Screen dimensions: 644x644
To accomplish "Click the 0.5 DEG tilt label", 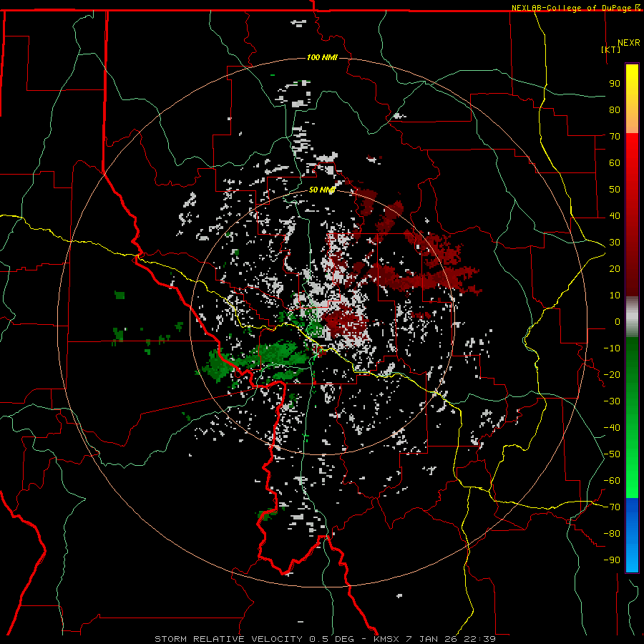I will pos(331,639).
